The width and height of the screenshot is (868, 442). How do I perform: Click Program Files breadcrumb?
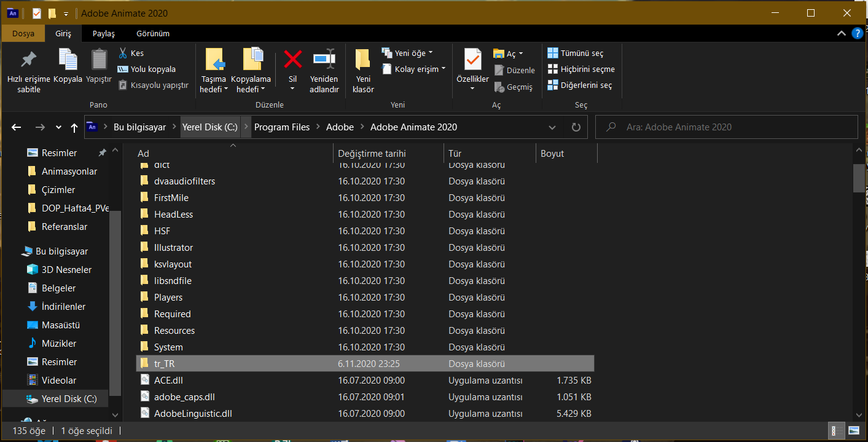[282, 127]
